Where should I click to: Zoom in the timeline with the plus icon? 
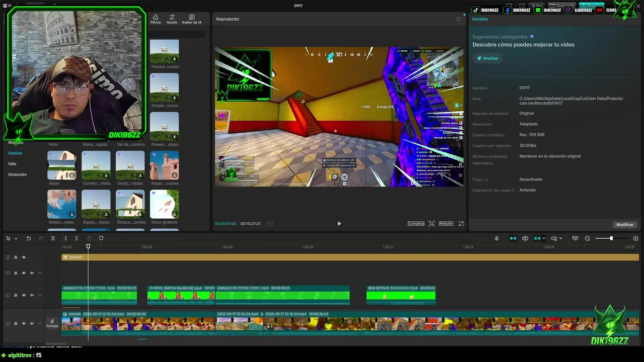635,238
